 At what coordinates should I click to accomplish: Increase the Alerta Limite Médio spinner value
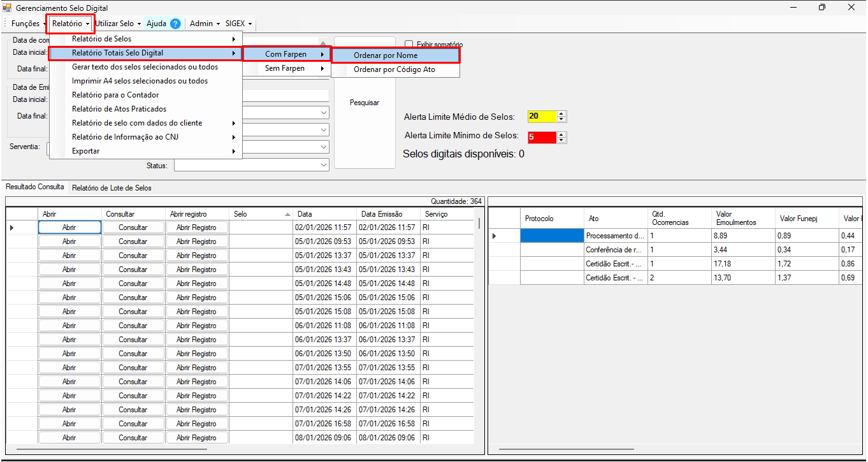pos(561,113)
